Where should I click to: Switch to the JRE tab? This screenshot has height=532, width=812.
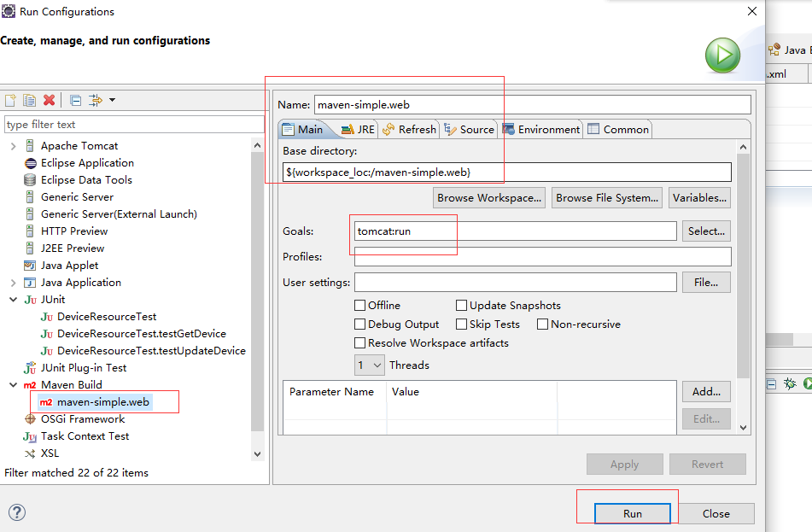(358, 130)
